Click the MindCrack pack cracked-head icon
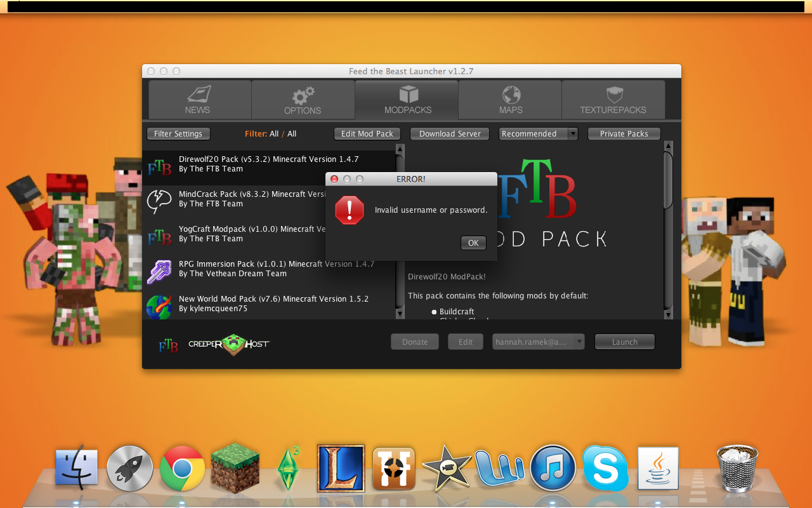The width and height of the screenshot is (812, 508). [x=159, y=201]
